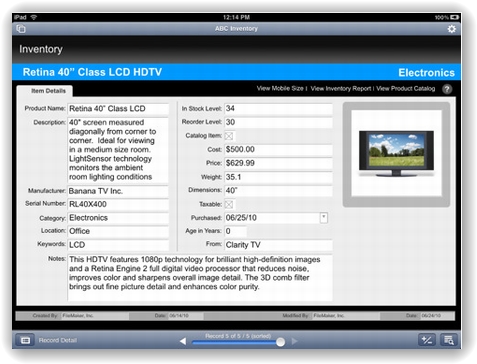Open the settings gear icon
The height and width of the screenshot is (364, 477).
[x=451, y=29]
